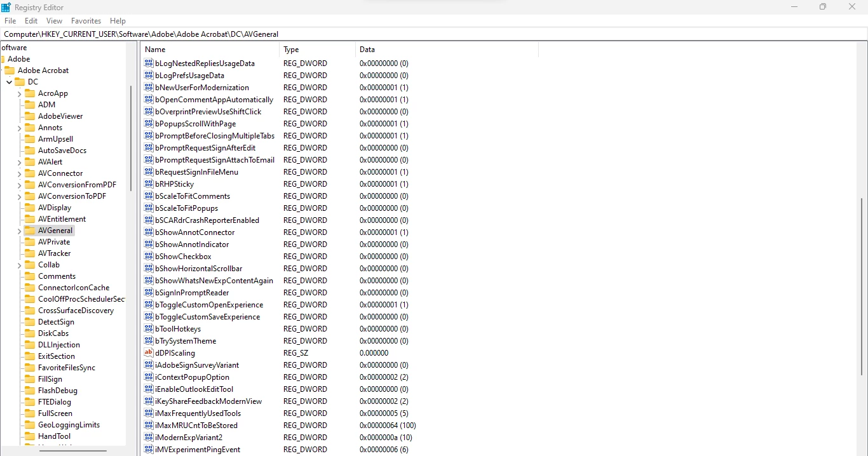Select the FlashDebug key
The height and width of the screenshot is (456, 868).
pyautogui.click(x=58, y=391)
